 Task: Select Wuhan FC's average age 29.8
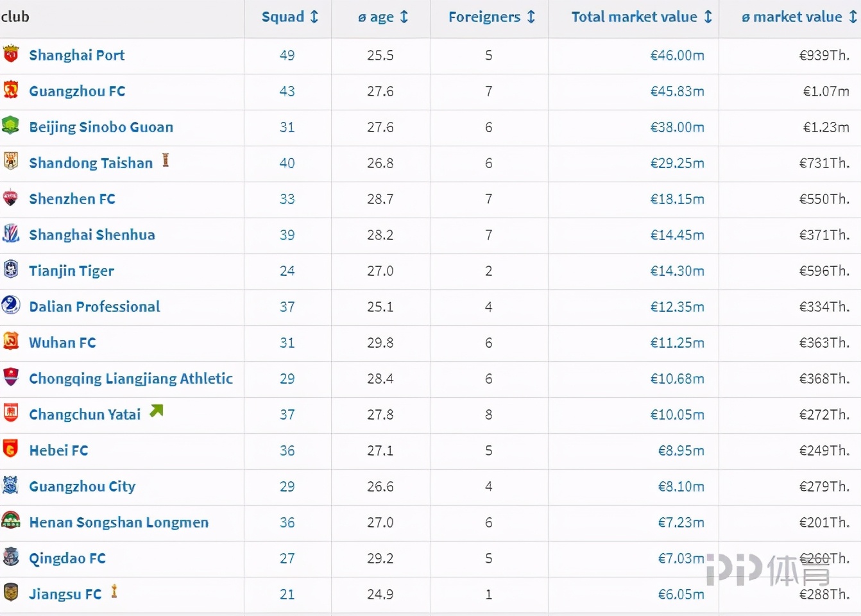380,343
